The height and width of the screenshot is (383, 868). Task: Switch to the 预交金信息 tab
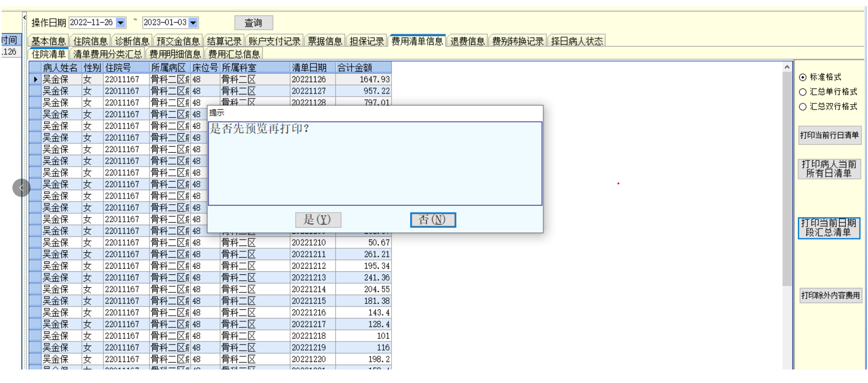point(178,41)
